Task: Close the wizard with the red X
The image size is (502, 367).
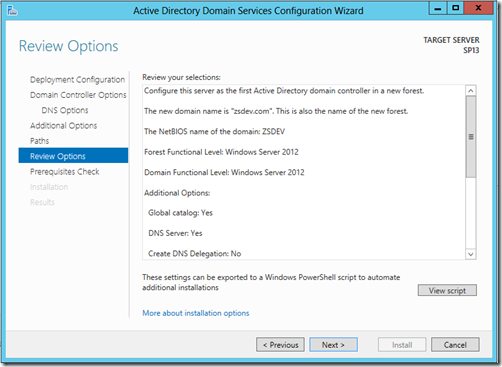Action: (478, 8)
